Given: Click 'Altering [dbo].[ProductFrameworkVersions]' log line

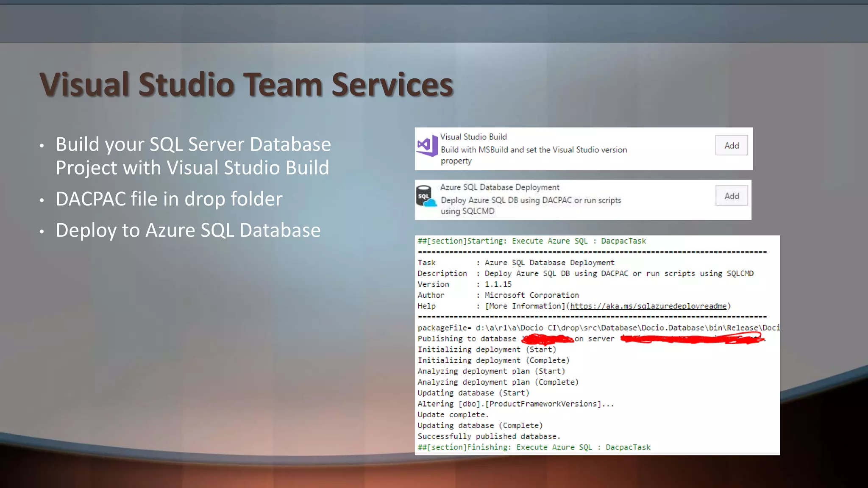Looking at the screenshot, I should 516,404.
